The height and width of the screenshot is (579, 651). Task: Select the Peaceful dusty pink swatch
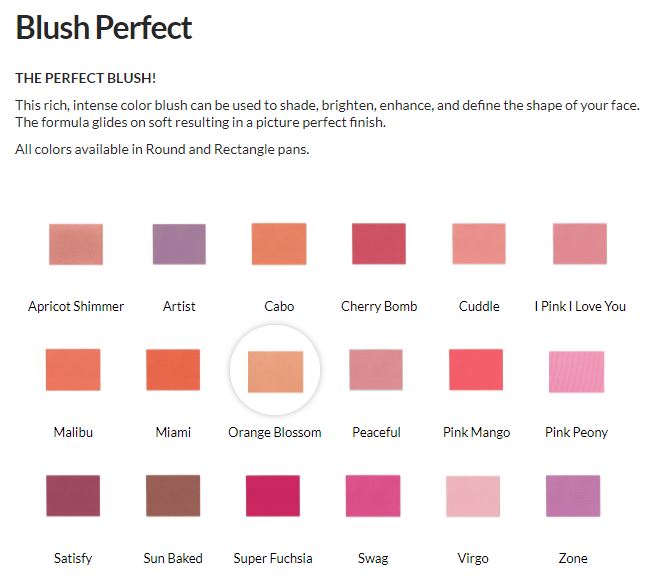point(376,369)
